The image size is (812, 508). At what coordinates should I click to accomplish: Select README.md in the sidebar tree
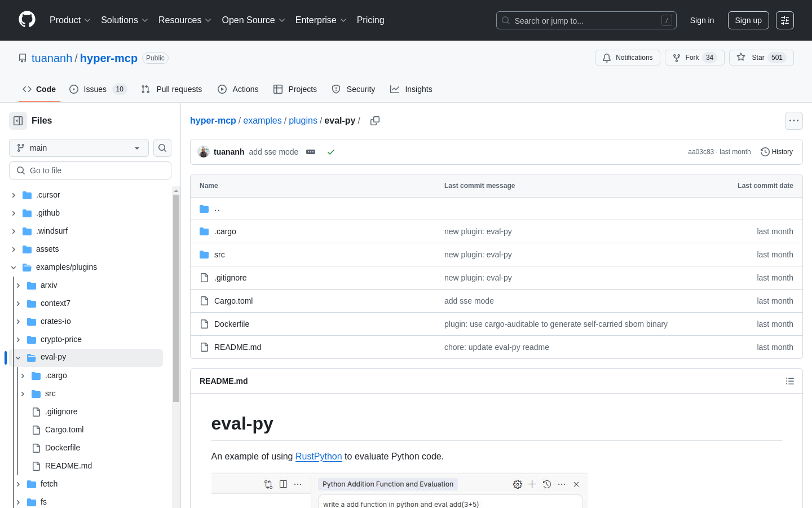(68, 466)
